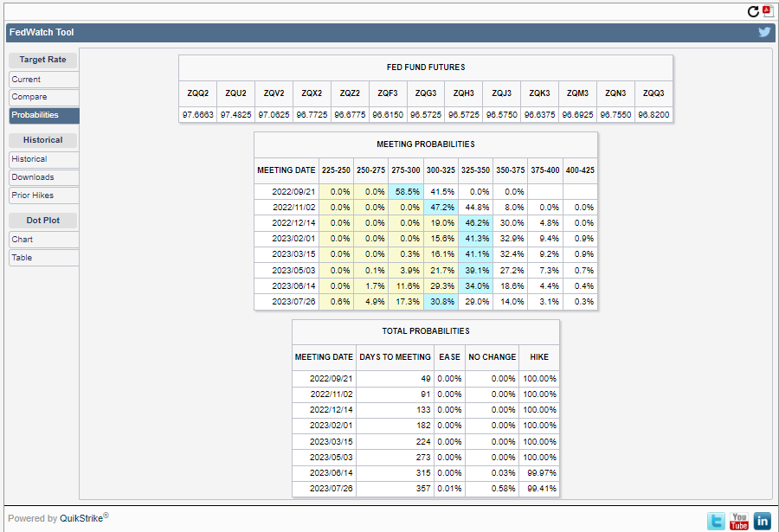Open the Prior Hikes view
This screenshot has height=532, width=779.
coord(43,195)
